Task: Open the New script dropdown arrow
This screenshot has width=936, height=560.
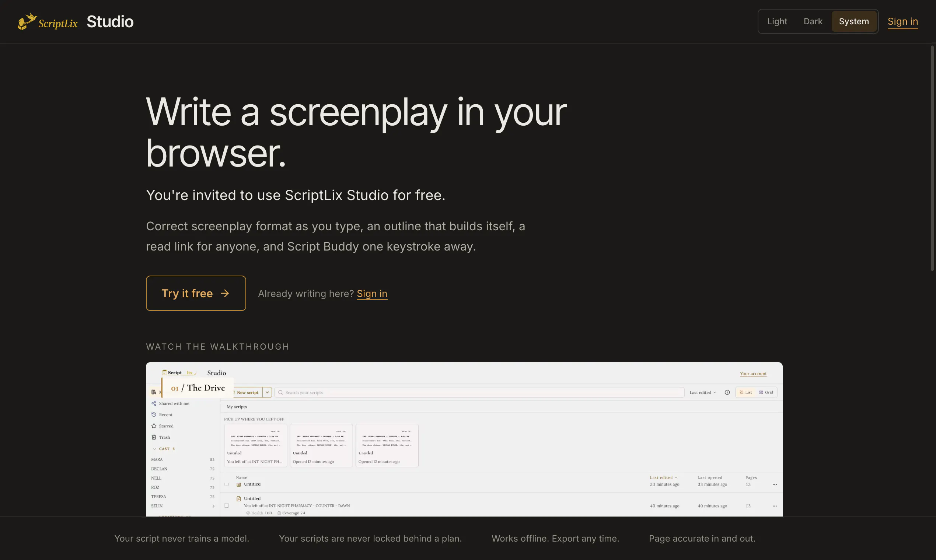Action: tap(267, 392)
